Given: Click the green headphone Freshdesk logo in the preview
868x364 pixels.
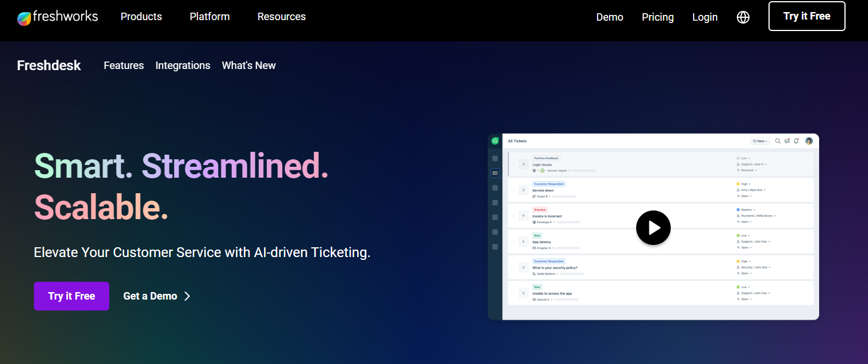Looking at the screenshot, I should point(495,141).
